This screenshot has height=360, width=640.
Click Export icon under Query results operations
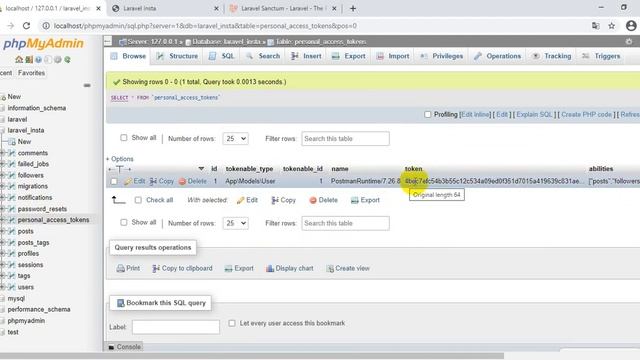pos(229,269)
